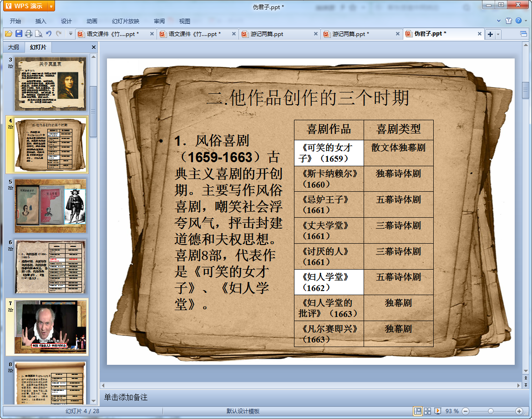Switch to Slide Sorter view icon
This screenshot has height=419, width=532.
coord(427,411)
